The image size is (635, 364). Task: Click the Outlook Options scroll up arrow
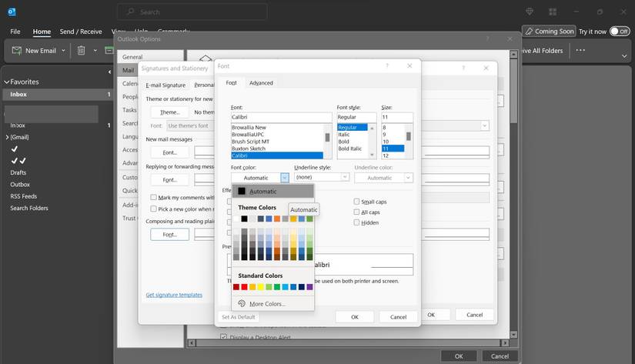point(513,55)
